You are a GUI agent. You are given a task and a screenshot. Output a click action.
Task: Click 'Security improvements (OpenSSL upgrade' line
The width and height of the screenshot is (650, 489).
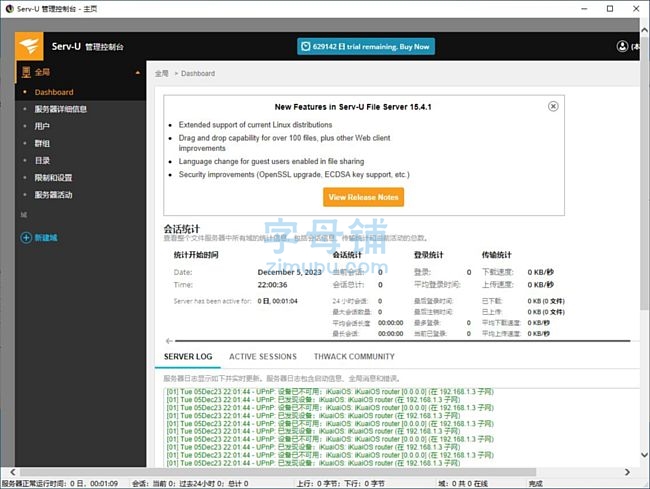(x=294, y=174)
